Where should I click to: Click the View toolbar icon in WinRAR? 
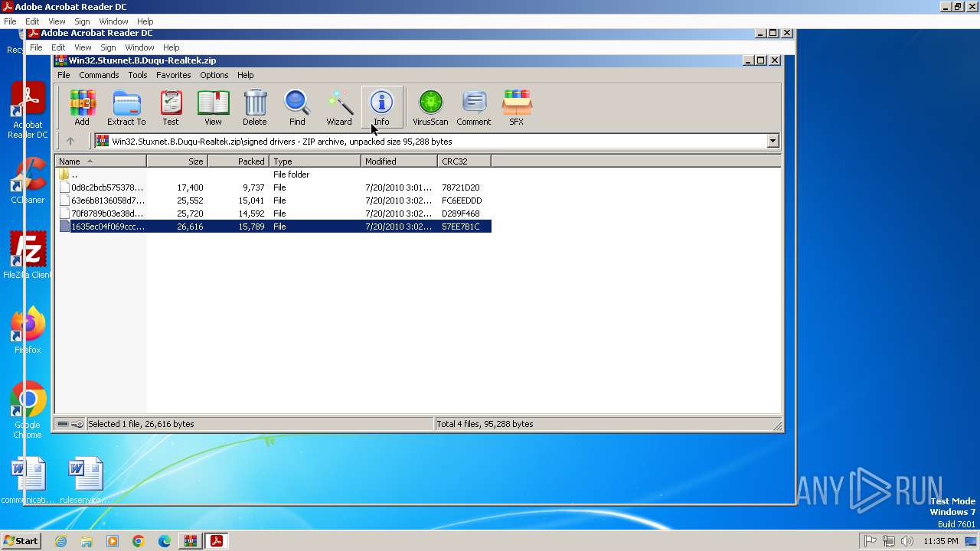tap(213, 108)
